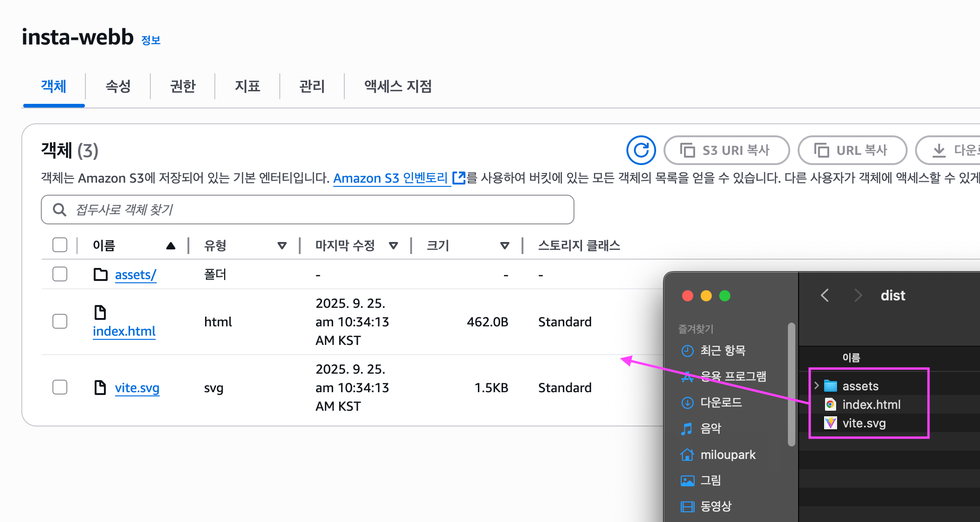980x522 pixels.
Task: Open 음악 in the Finder sidebar
Action: [710, 428]
